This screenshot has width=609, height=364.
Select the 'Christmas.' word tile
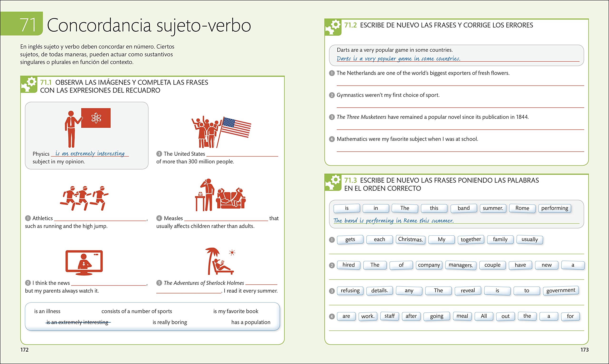pos(410,239)
